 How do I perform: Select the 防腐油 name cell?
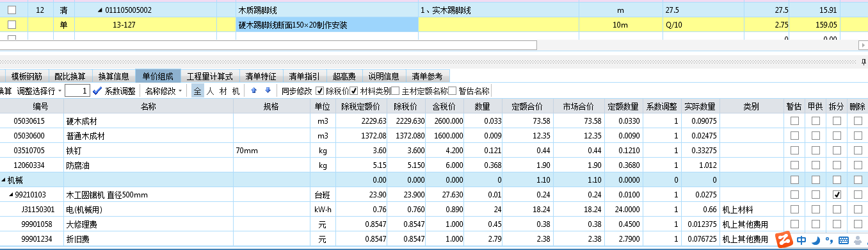(x=148, y=165)
